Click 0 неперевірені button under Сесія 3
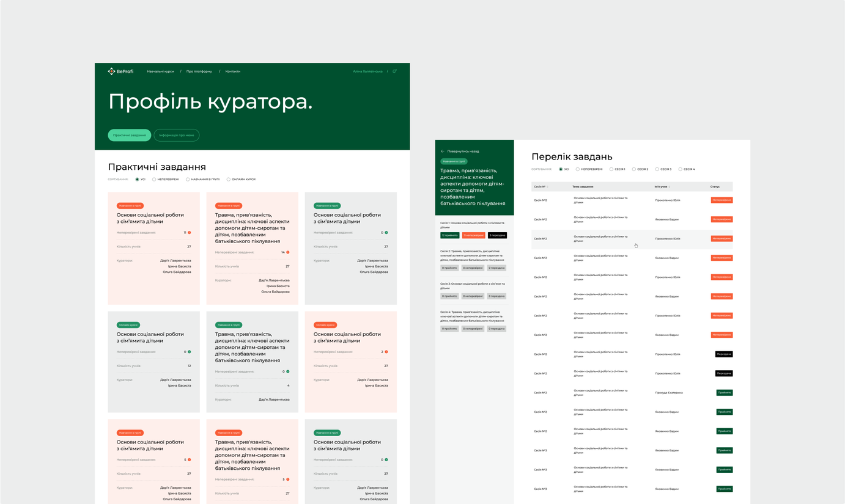Viewport: 845px width, 504px height. tap(473, 296)
